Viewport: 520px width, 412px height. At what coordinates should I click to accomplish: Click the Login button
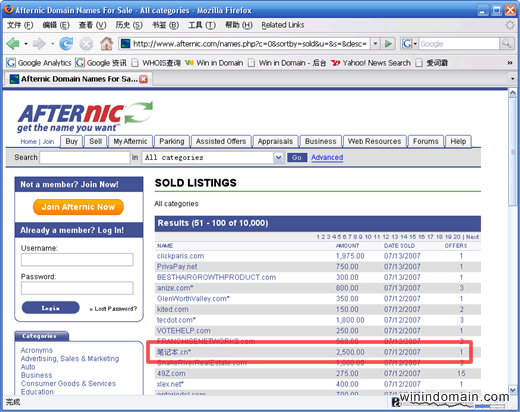pos(51,308)
